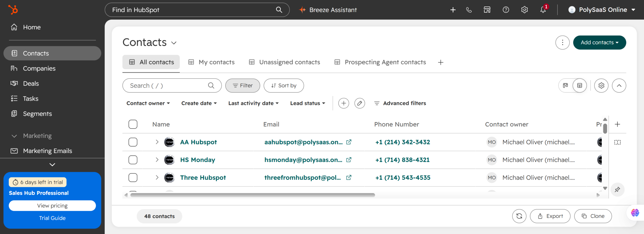Click the horizontal table scrollbar
Viewport: 644px width, 234px height.
click(x=253, y=195)
